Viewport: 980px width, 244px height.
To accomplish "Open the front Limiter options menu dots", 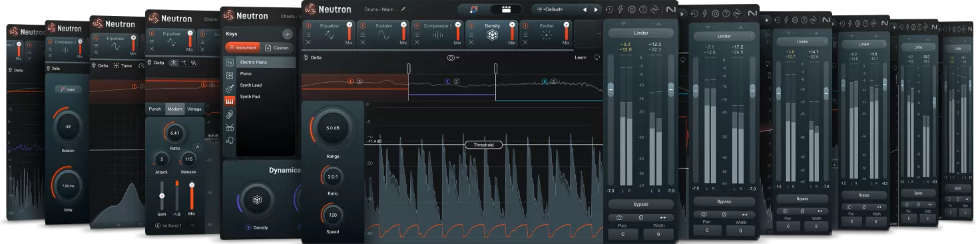I will pos(670,33).
